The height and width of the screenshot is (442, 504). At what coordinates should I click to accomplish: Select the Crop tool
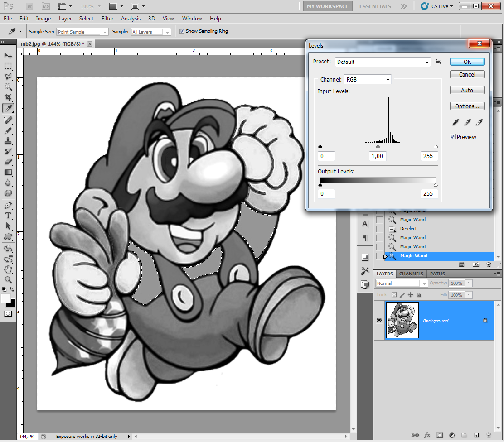(8, 97)
